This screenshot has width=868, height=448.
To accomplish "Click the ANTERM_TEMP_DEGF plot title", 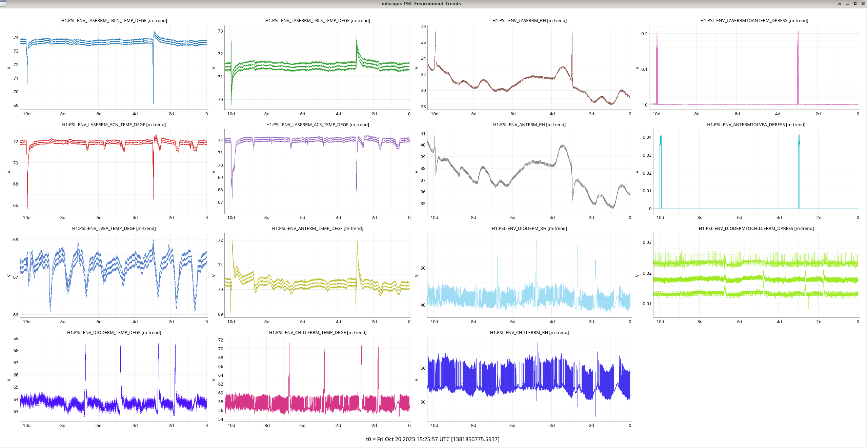I will [x=317, y=229].
